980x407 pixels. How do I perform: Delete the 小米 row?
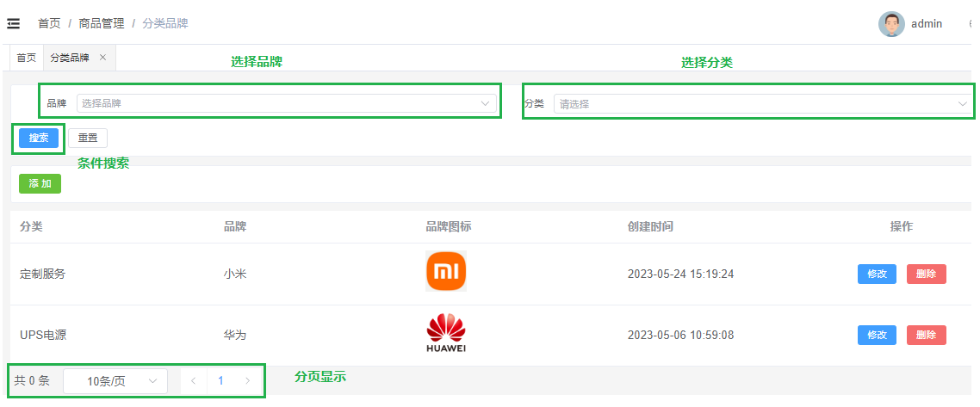[x=926, y=274]
